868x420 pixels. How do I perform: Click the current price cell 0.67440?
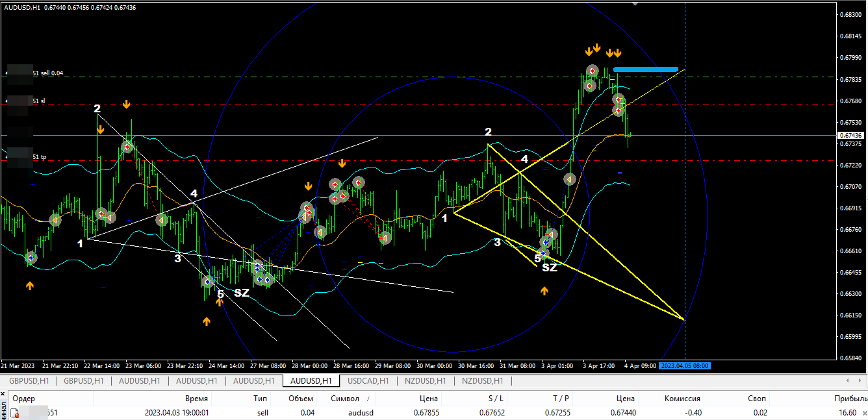[623, 413]
